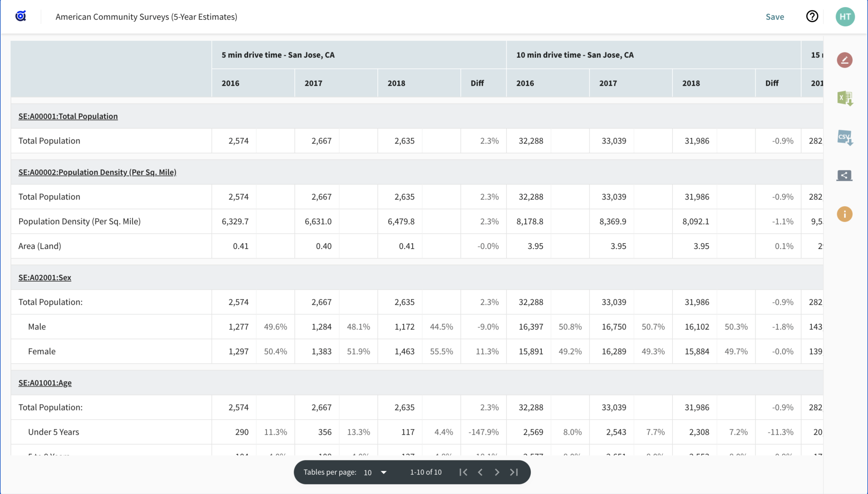This screenshot has width=868, height=494.
Task: Click the 290 under 5 years cell
Action: click(242, 432)
